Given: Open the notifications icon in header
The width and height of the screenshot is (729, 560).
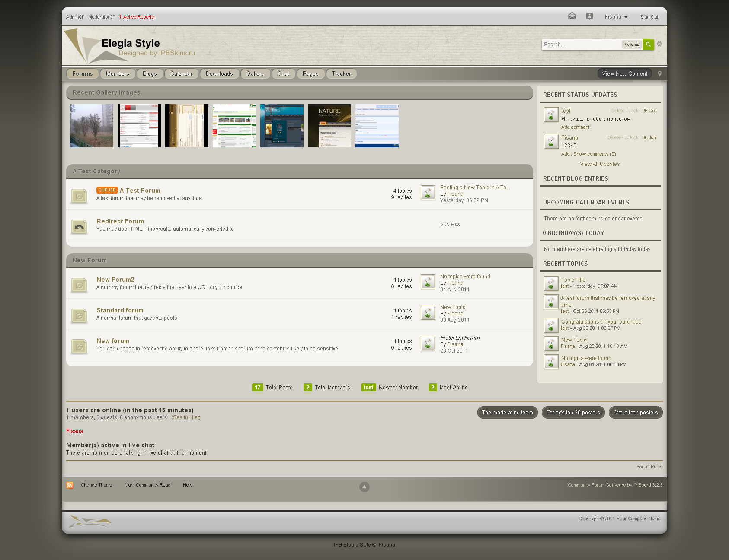Looking at the screenshot, I should pos(589,16).
